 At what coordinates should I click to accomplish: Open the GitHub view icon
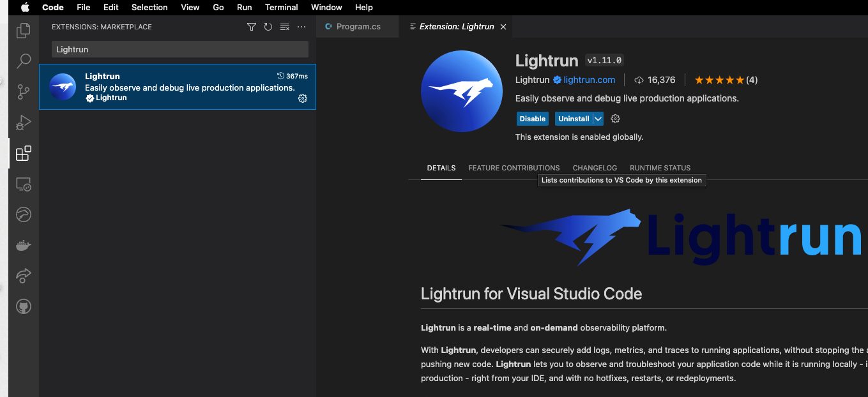tap(24, 307)
